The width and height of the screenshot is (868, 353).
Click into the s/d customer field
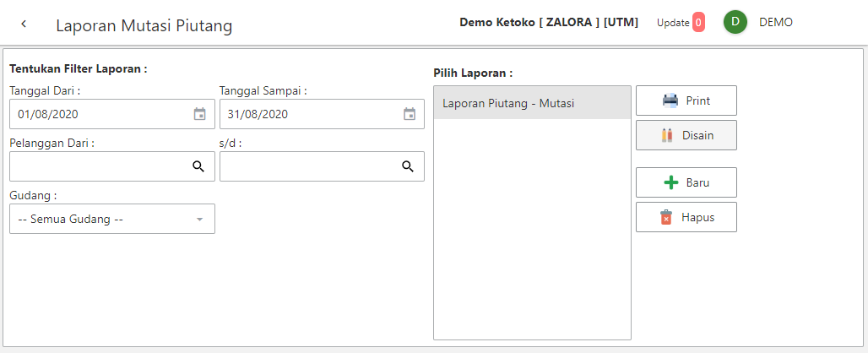(308, 166)
